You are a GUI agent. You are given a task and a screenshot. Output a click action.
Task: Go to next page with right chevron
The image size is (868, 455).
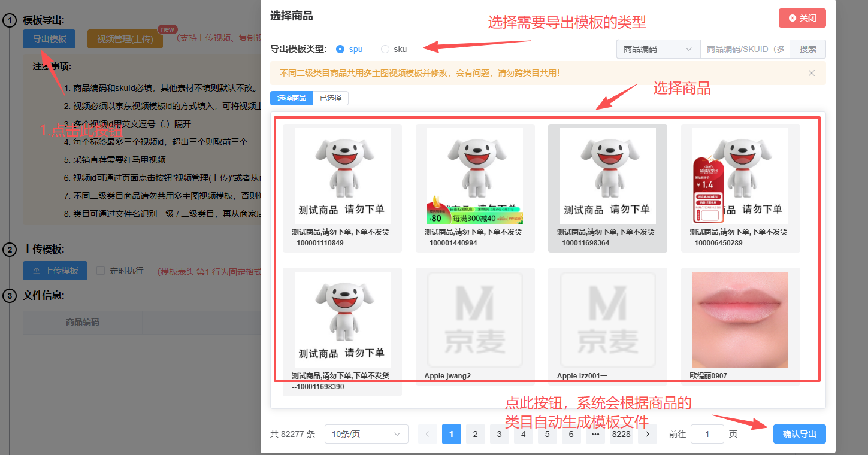[647, 434]
